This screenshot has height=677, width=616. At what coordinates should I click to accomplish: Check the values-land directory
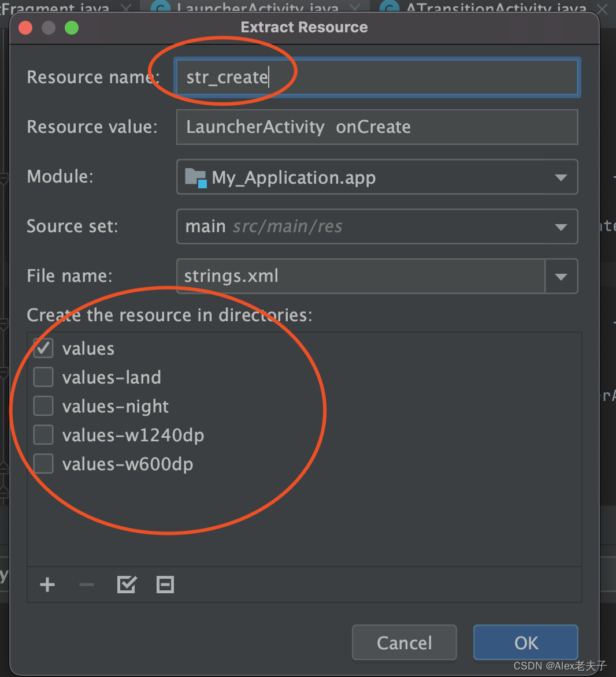43,377
